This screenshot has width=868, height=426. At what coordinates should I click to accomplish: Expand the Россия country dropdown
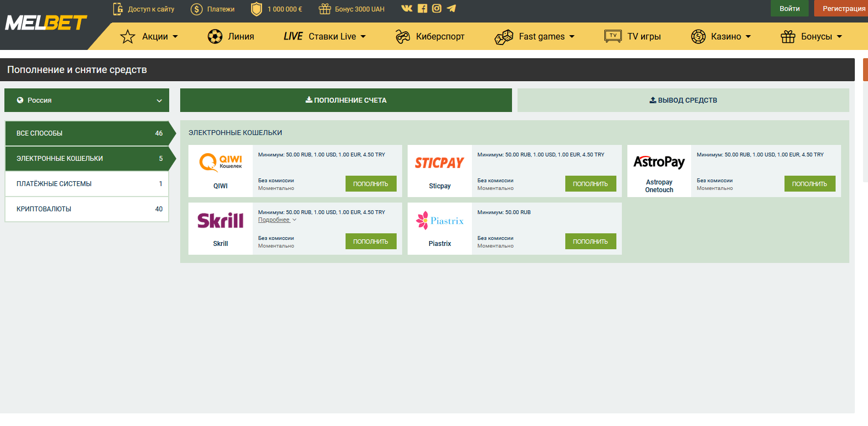coord(87,100)
